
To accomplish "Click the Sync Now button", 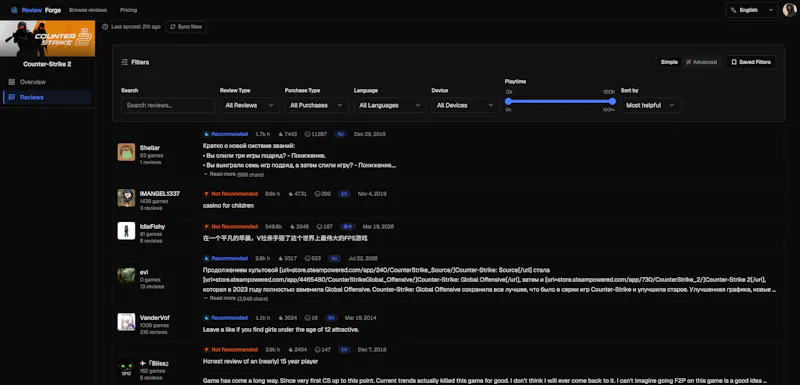I will click(186, 27).
